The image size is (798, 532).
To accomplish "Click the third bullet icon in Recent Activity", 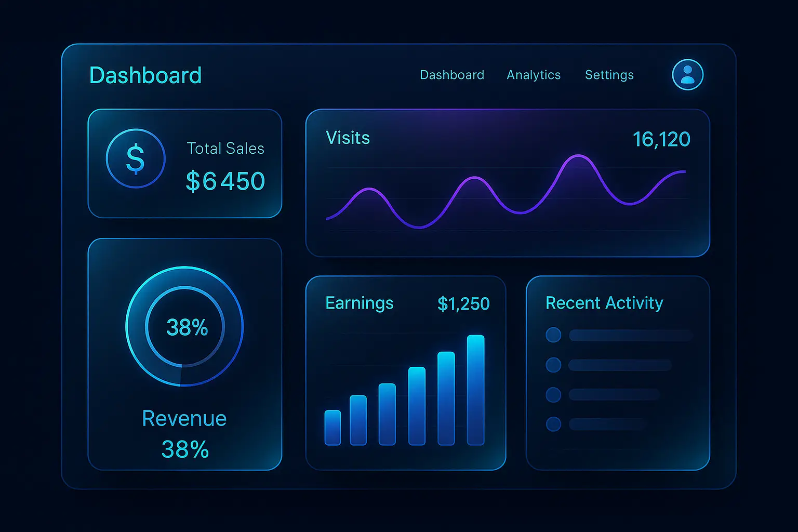I will coord(553,395).
